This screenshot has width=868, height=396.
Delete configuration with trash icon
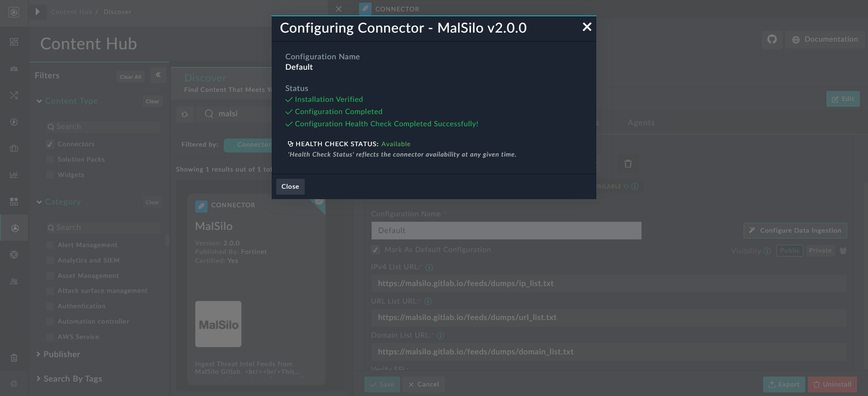tap(628, 164)
